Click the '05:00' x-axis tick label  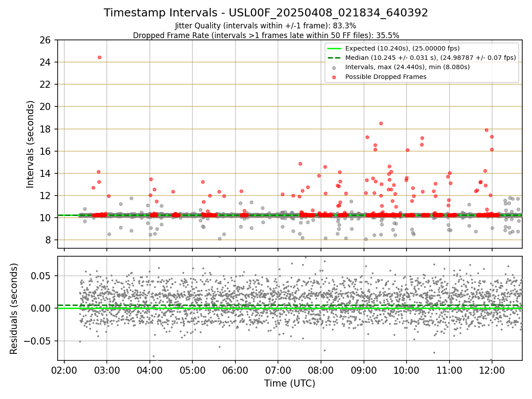192,370
